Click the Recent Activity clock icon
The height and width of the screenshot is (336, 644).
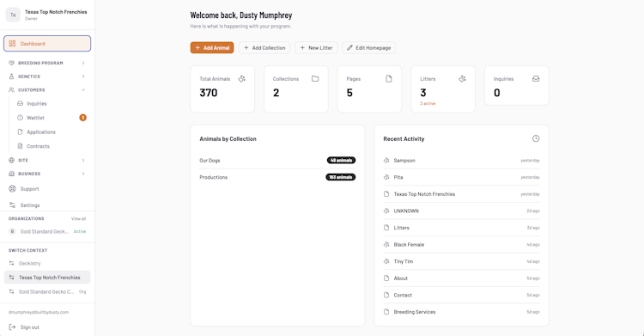(536, 138)
